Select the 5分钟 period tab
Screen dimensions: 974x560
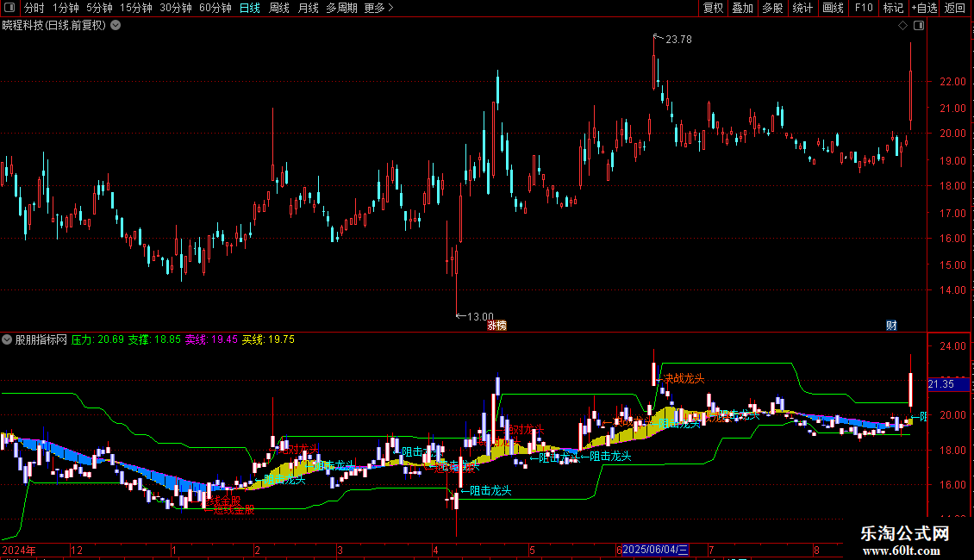(x=99, y=8)
